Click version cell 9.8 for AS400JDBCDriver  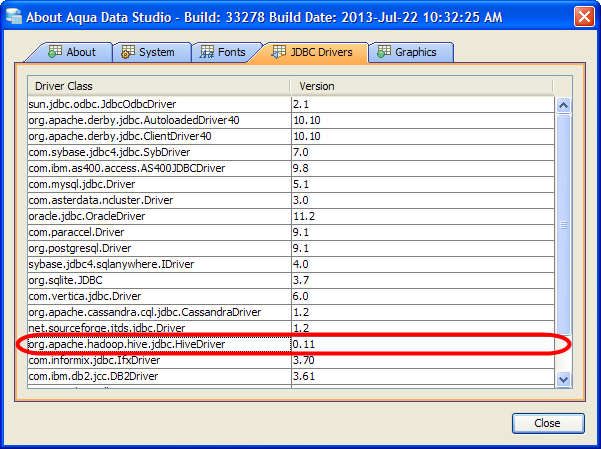pyautogui.click(x=423, y=168)
